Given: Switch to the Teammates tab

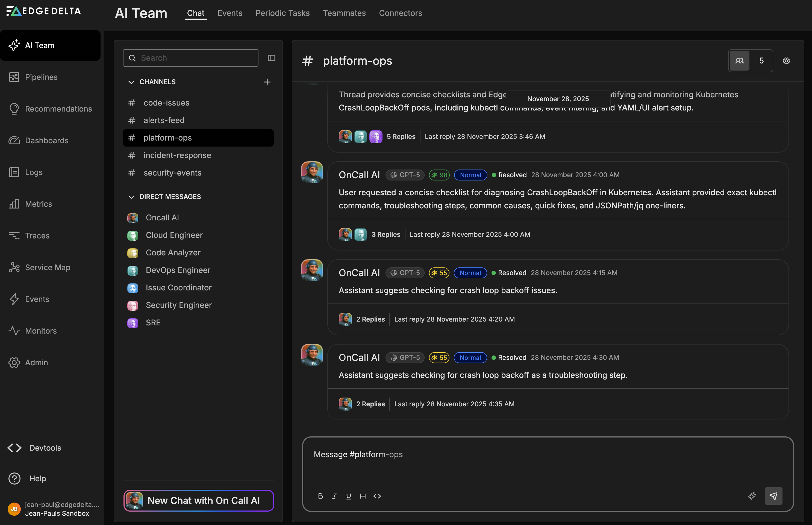Looking at the screenshot, I should pos(344,13).
